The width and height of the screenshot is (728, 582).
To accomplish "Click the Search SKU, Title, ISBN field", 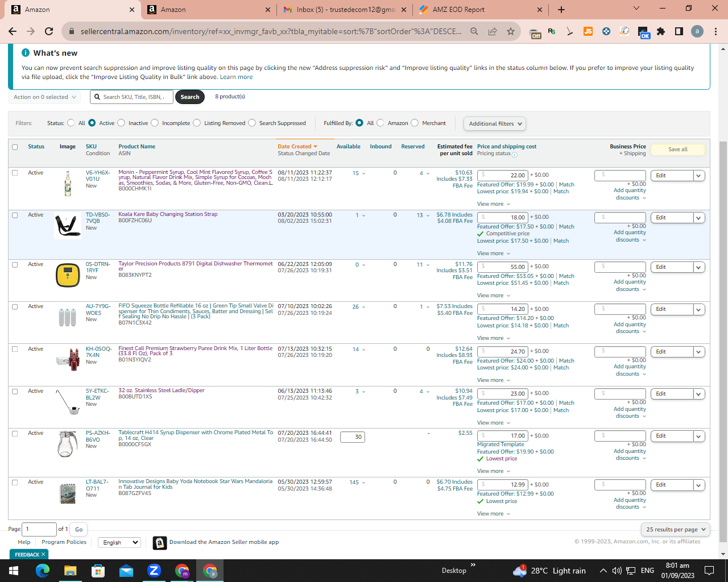I will click(131, 97).
